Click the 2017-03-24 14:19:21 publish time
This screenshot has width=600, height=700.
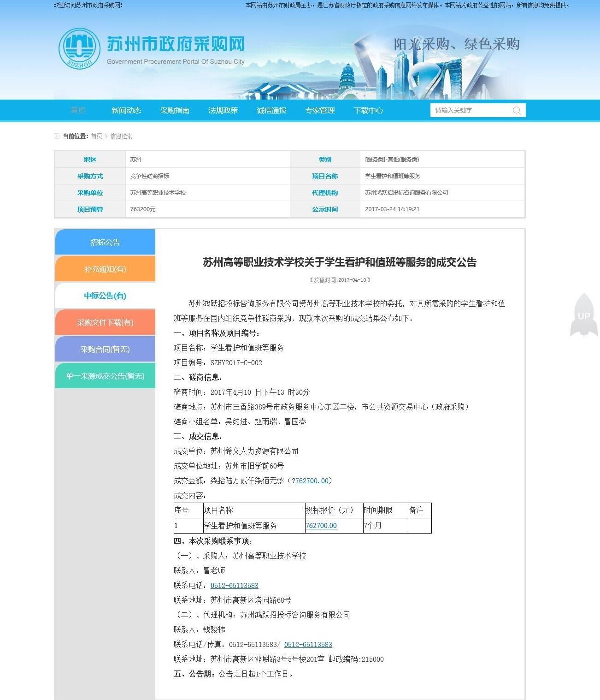click(392, 209)
